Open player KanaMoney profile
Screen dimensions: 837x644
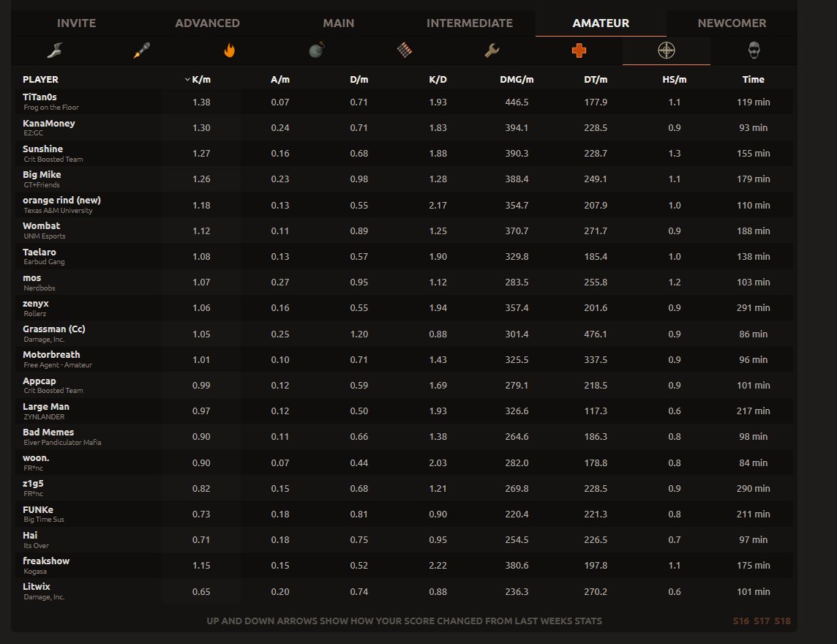point(48,124)
